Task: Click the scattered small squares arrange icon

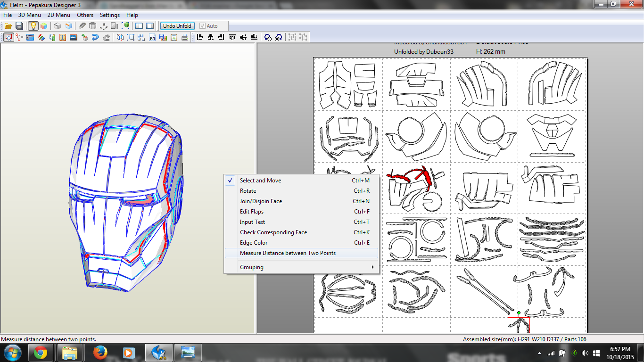Action: coord(141,37)
